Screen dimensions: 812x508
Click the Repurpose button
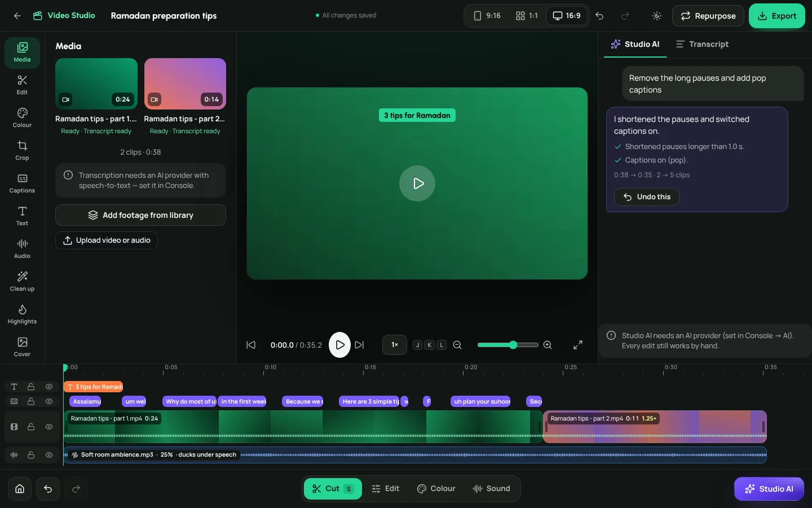tap(708, 16)
